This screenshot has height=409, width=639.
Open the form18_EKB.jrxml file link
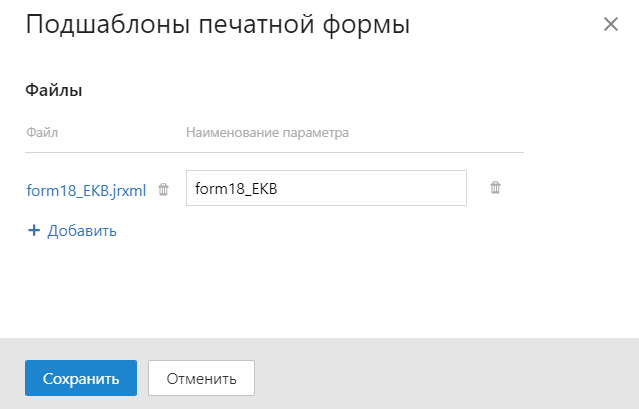click(x=86, y=190)
